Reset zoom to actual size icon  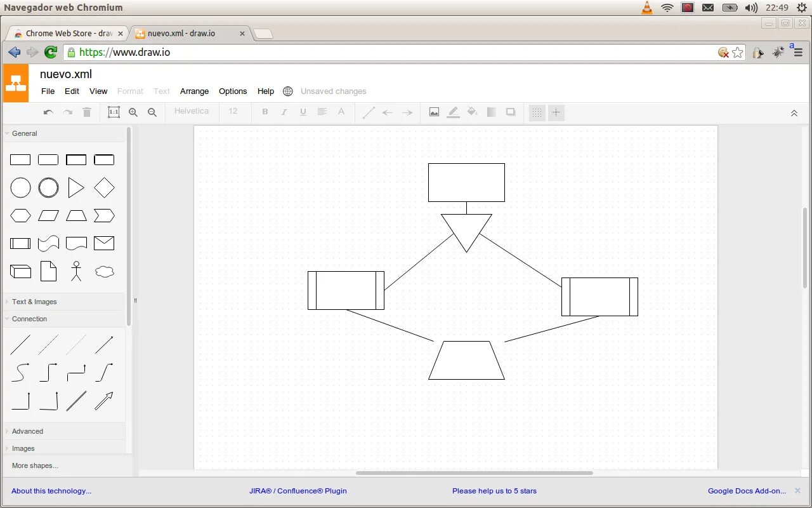(x=114, y=112)
